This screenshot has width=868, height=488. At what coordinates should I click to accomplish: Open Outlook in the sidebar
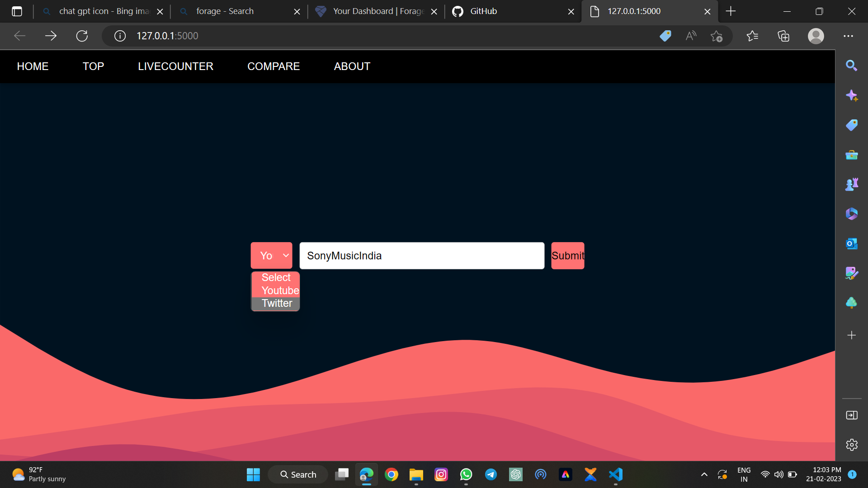852,244
